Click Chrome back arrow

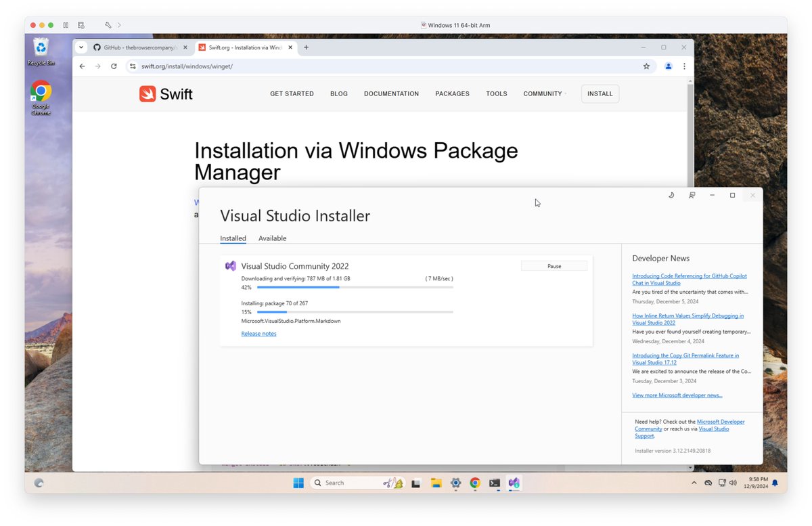[82, 66]
